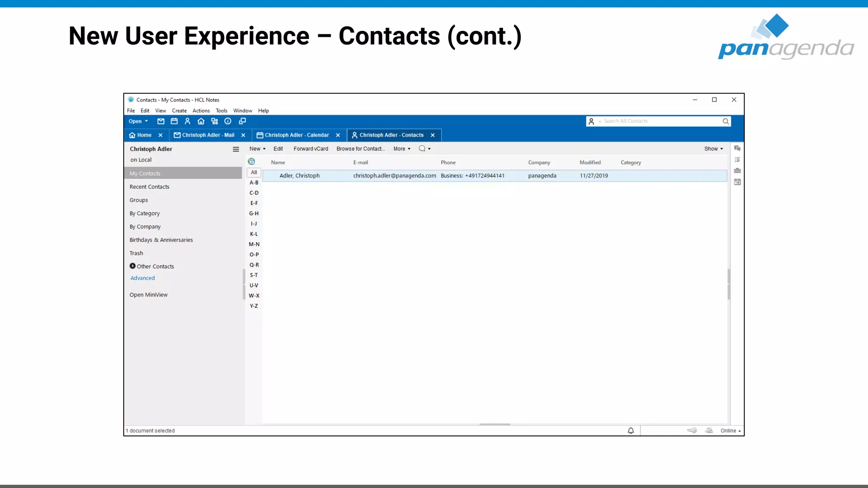Screen dimensions: 868x488
Task: Click the sidebar navigator scrollbar thumb
Action: [x=244, y=284]
